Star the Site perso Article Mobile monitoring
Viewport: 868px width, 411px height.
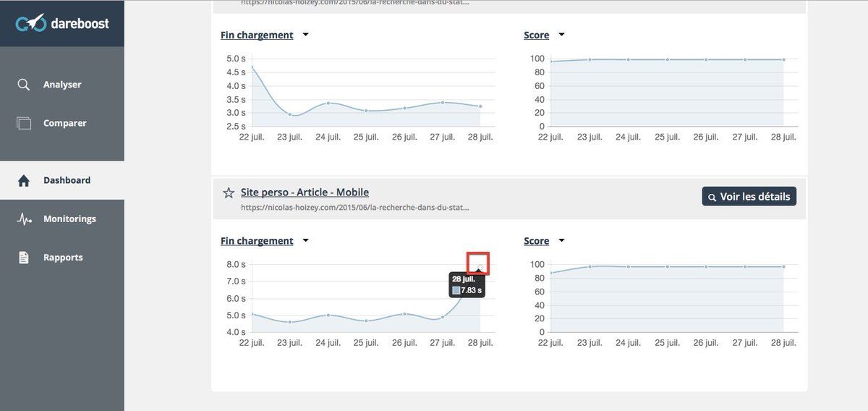229,192
